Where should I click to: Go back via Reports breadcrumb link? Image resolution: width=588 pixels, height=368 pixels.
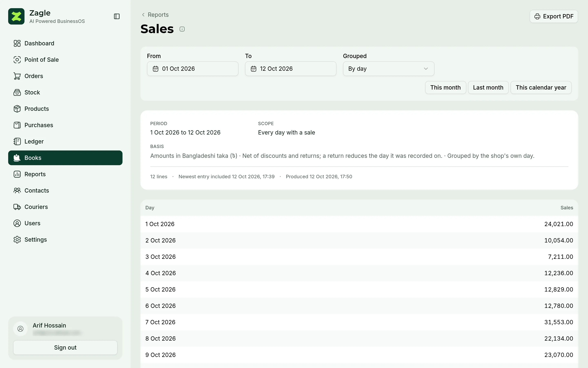tap(155, 15)
